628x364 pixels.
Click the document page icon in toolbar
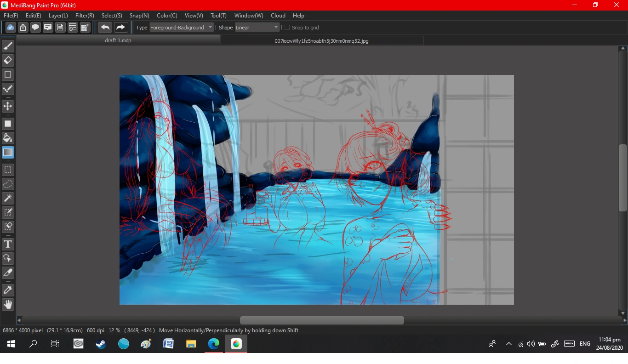click(x=60, y=28)
